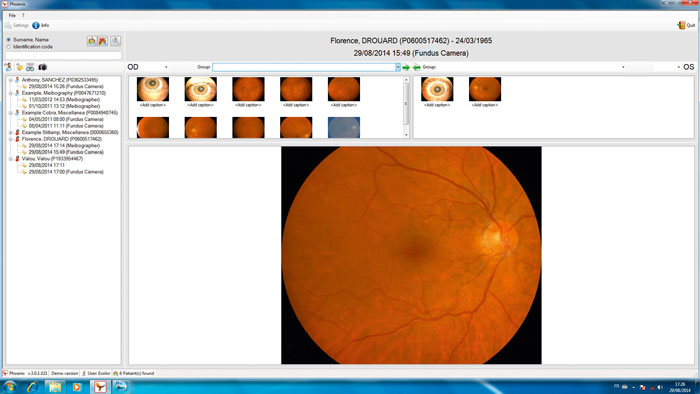Screen dimensions: 700x394
Task: Open the Windows Start button
Action: click(x=10, y=386)
